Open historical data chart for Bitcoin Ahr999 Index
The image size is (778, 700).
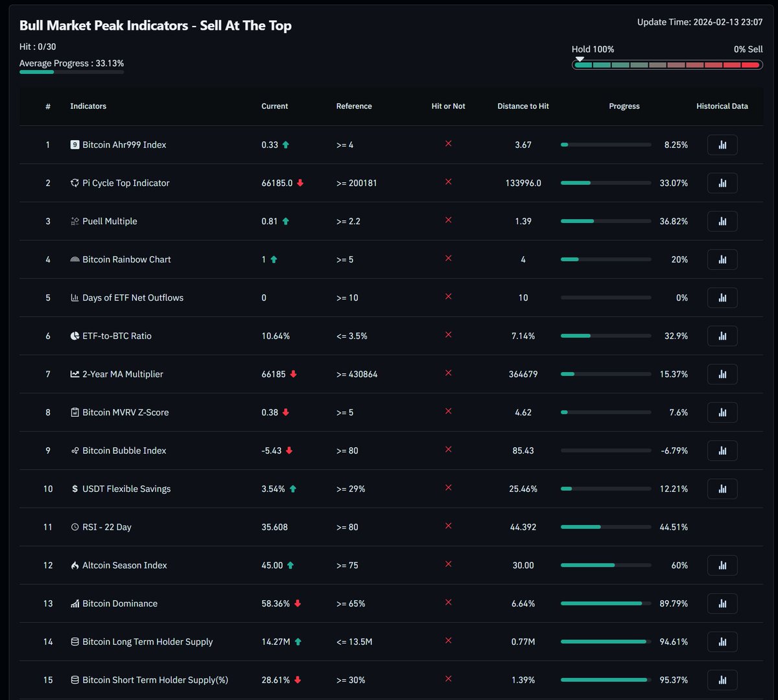coord(722,145)
